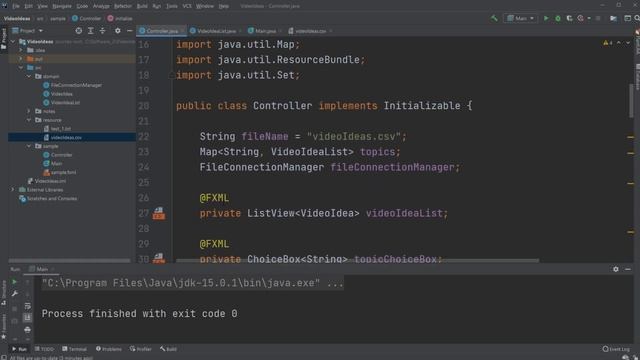Click the horizontal scrollbar under the editor
640x360 pixels.
click(357, 260)
